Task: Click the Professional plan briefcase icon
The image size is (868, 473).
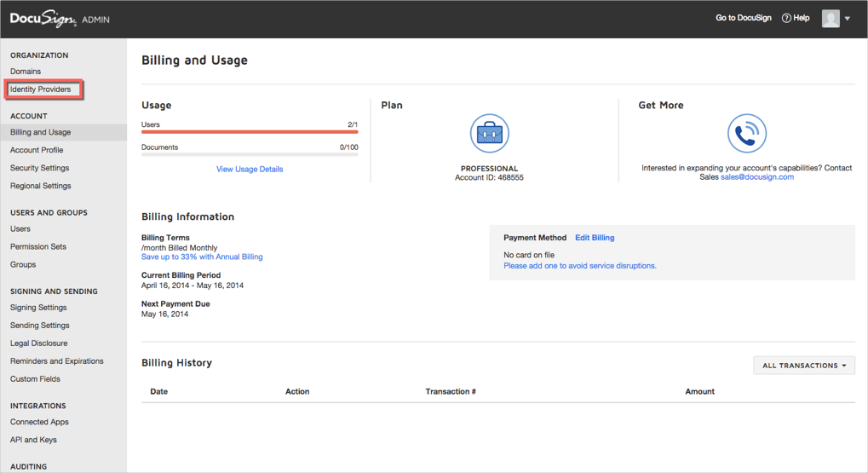Action: point(489,134)
